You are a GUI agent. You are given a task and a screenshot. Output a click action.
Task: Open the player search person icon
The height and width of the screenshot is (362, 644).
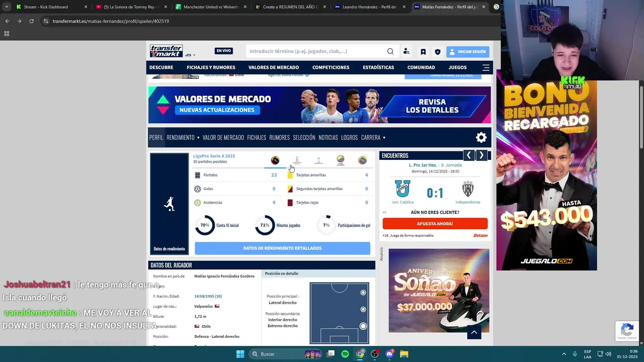(407, 51)
